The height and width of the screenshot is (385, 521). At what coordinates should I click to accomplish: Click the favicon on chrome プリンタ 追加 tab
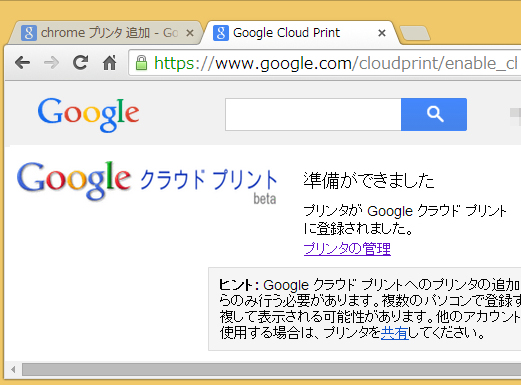point(29,33)
